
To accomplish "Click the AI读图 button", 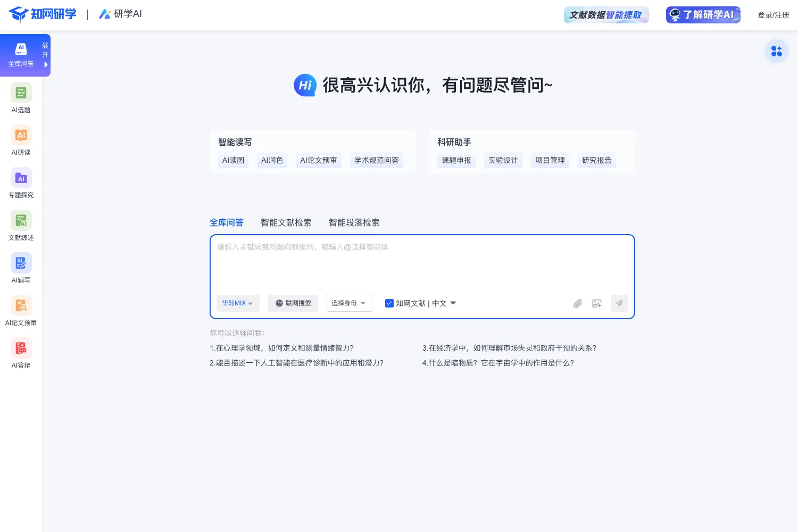I will point(233,160).
